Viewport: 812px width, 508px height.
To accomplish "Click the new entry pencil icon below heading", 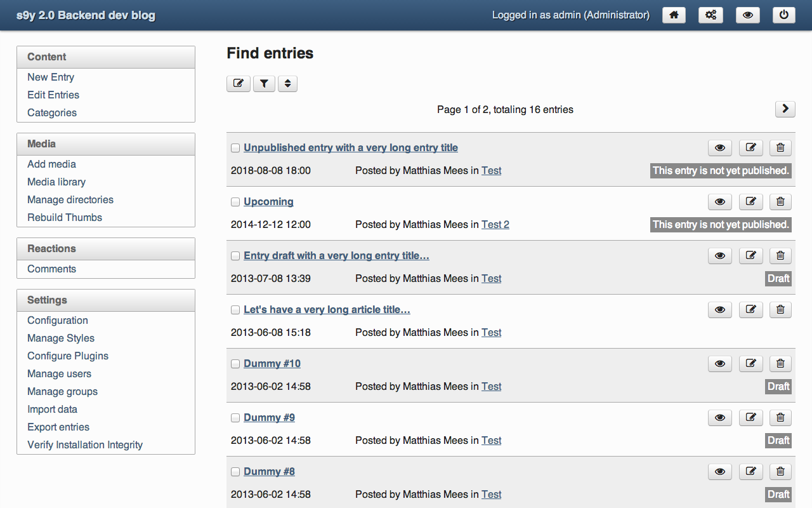I will 239,83.
